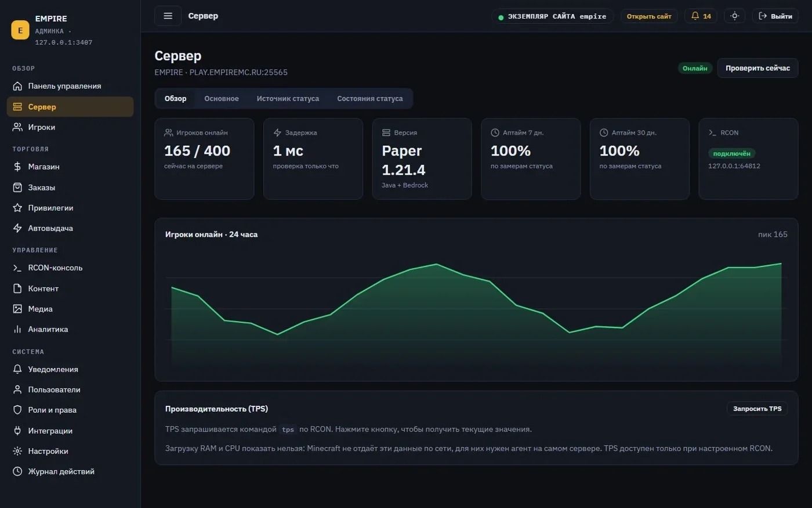
Task: Click the Выйти logout button
Action: [x=775, y=16]
